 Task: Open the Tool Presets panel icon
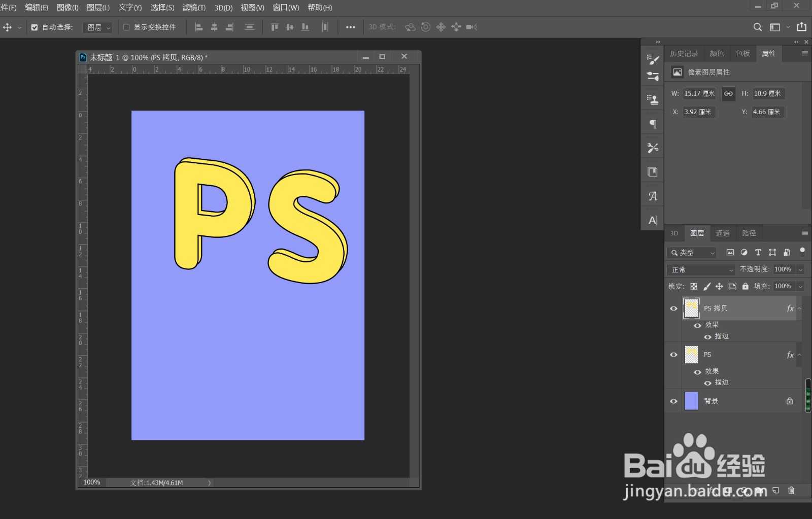tap(653, 148)
